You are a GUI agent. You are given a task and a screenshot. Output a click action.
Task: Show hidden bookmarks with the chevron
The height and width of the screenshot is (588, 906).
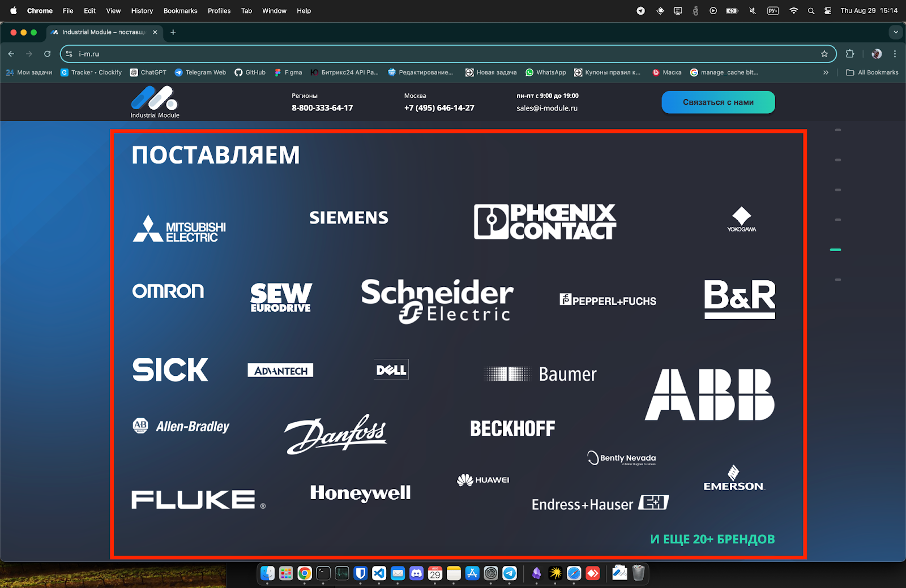pos(826,72)
